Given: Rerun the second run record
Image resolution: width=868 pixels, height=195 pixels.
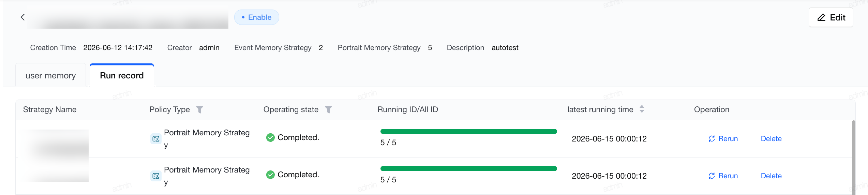Looking at the screenshot, I should click(723, 176).
